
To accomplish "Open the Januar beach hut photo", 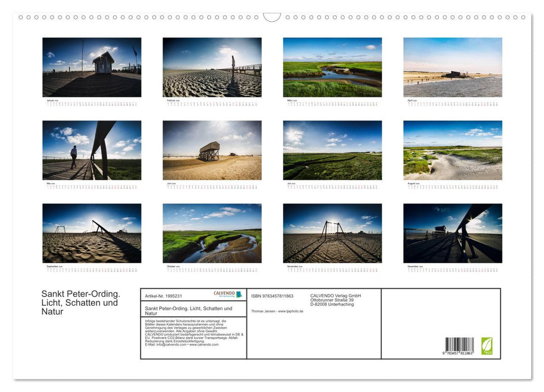I will (x=91, y=67).
